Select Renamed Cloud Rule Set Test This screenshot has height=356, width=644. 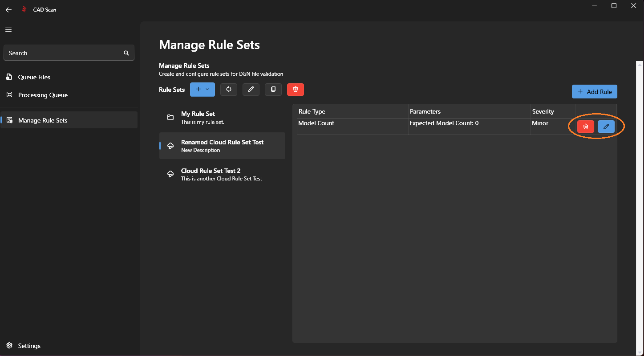(x=222, y=146)
